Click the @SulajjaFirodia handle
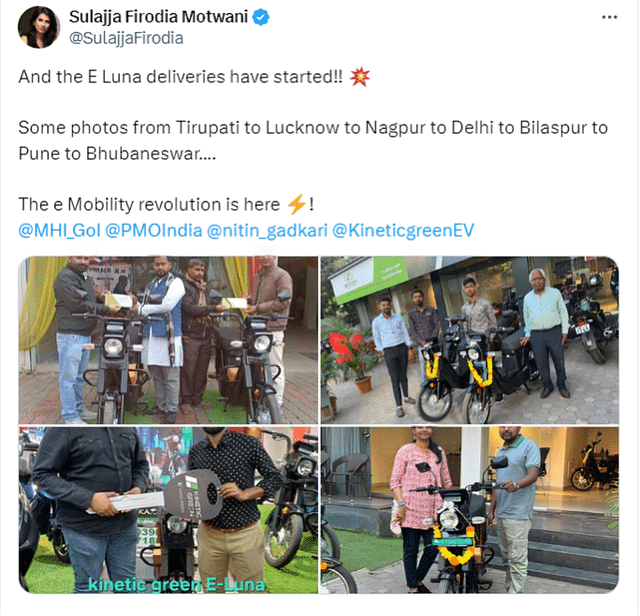This screenshot has height=616, width=640. 126,38
